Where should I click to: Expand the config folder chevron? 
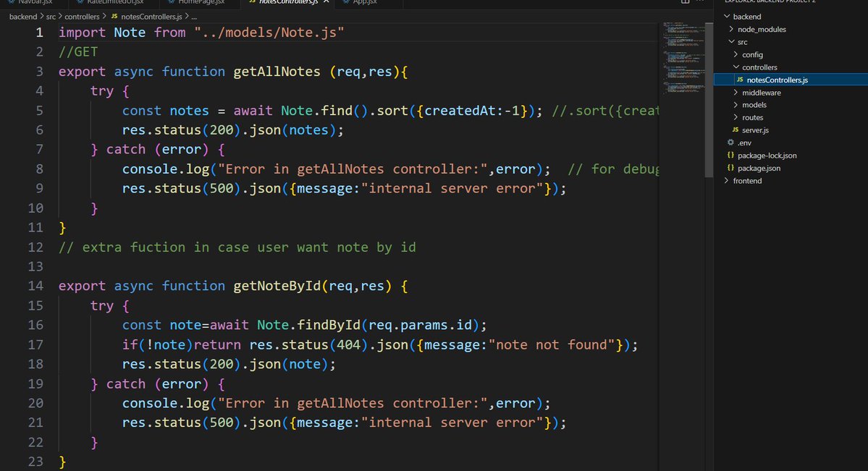(x=736, y=54)
